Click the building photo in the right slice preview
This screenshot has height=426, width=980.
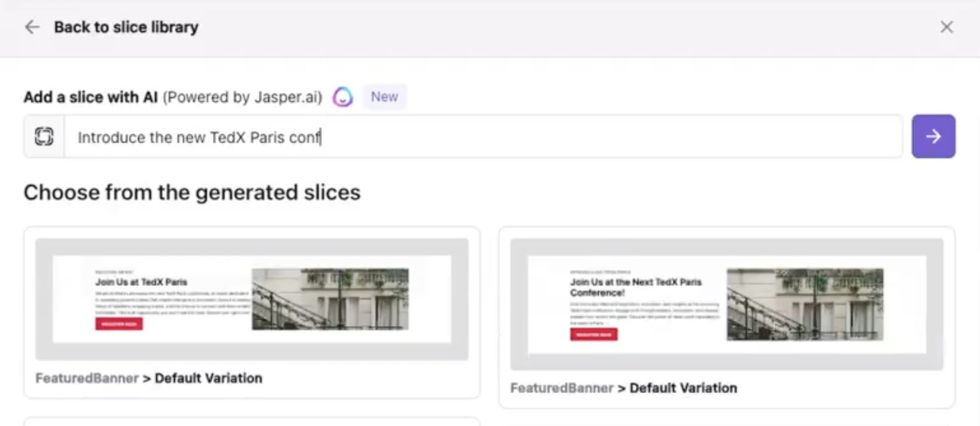coord(805,304)
